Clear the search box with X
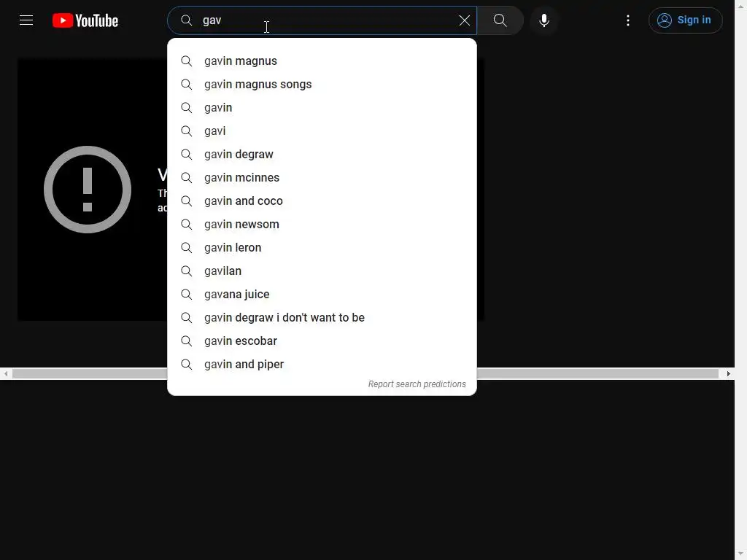The width and height of the screenshot is (747, 560). tap(465, 20)
